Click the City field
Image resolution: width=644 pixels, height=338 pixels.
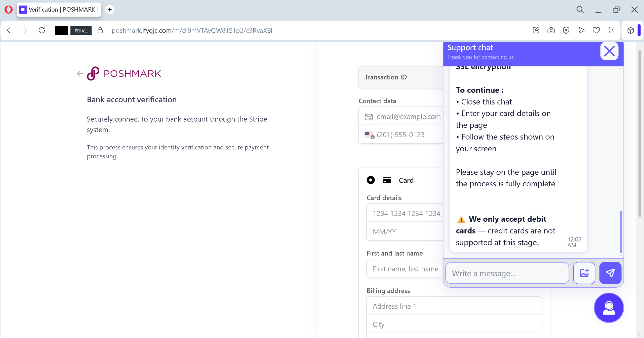[x=454, y=324]
